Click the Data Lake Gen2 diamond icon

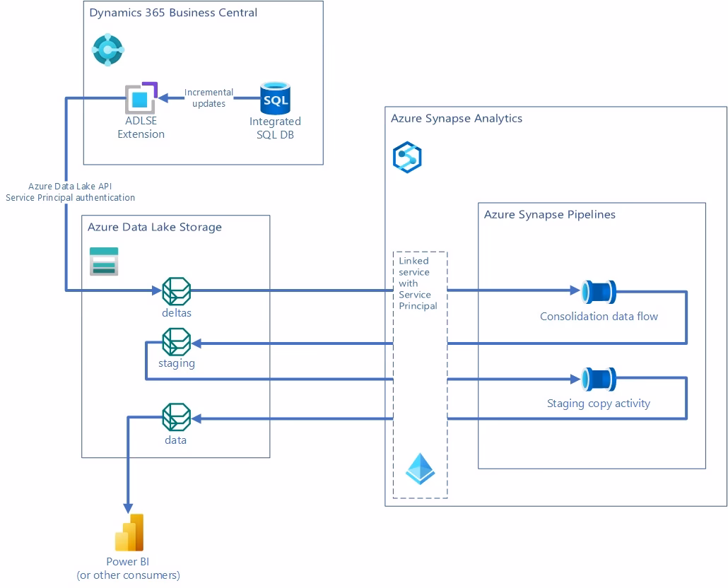pyautogui.click(x=420, y=469)
